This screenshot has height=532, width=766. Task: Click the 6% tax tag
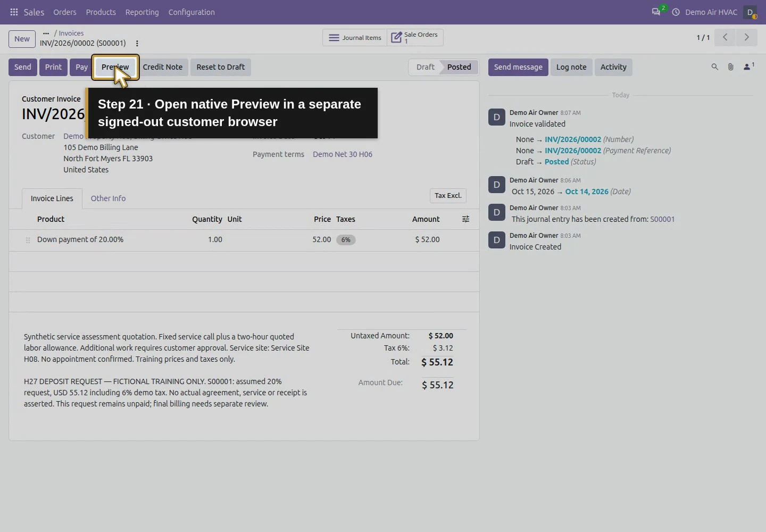[346, 240]
